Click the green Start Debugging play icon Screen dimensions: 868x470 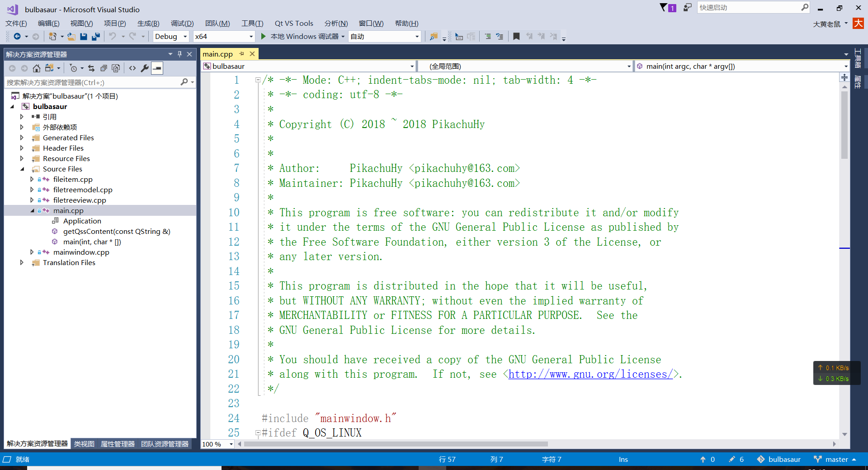(x=264, y=36)
